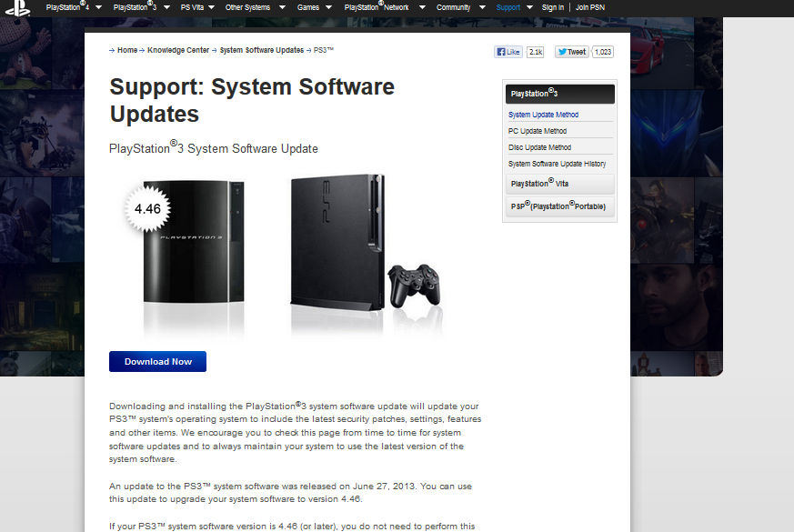Expand the PS Vita dropdown arrow

tap(212, 7)
